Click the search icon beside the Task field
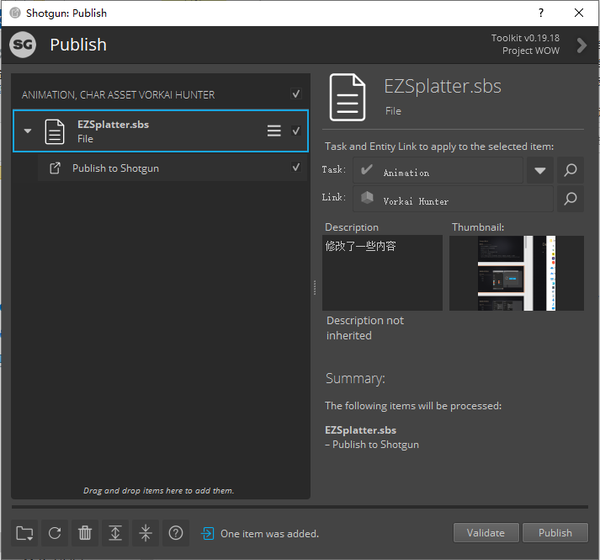Viewport: 600px width, 560px height. (570, 171)
